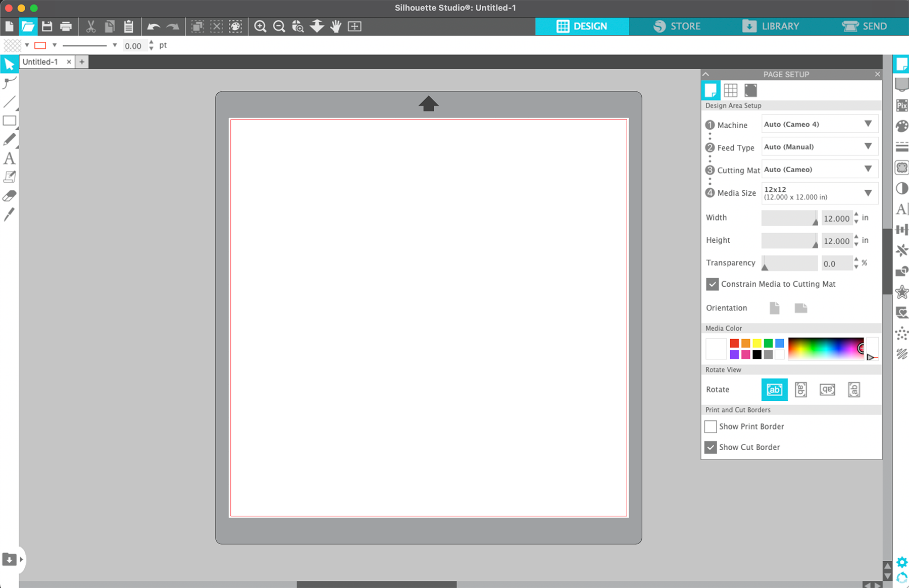Open the Fill color panel
This screenshot has width=909, height=588.
[x=902, y=126]
